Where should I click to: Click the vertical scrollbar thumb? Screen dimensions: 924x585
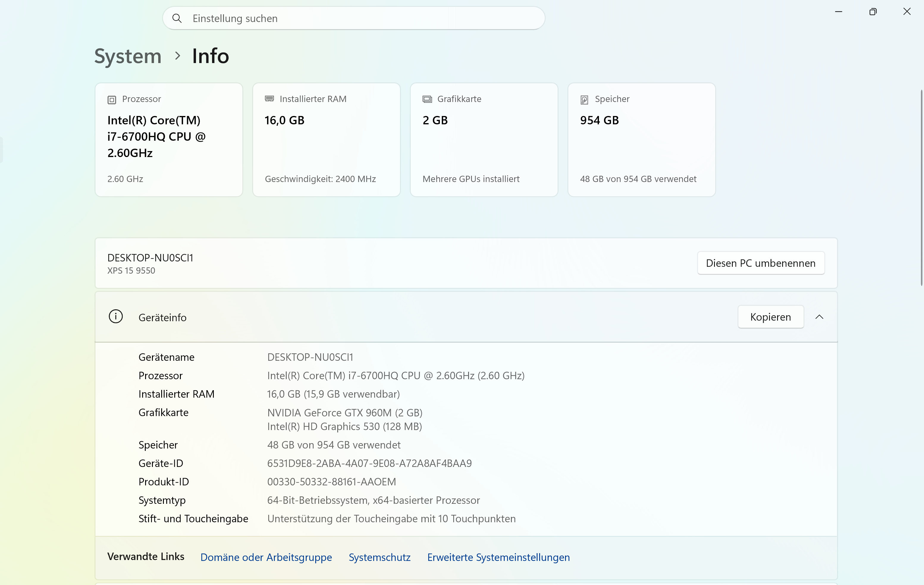[921, 187]
